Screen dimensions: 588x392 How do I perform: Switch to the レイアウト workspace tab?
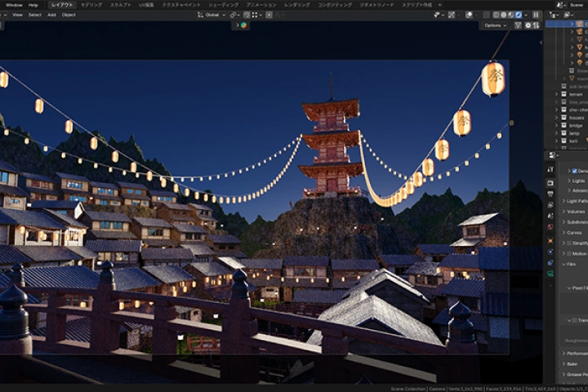[x=61, y=4]
